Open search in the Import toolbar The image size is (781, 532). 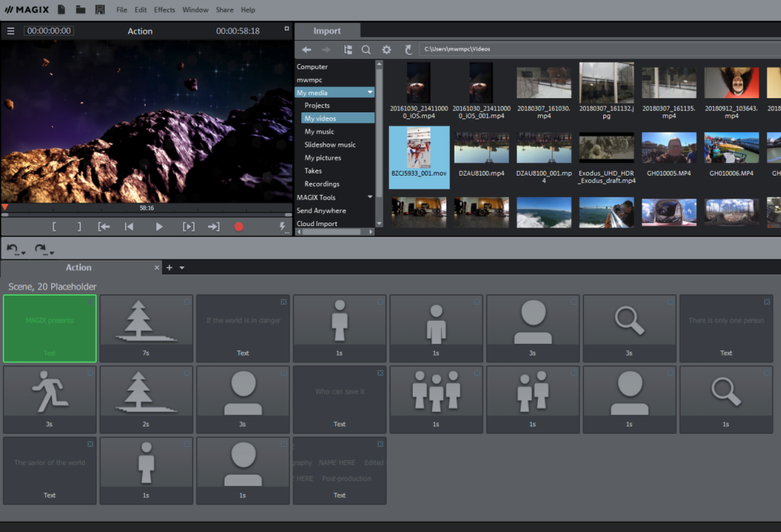coord(367,49)
